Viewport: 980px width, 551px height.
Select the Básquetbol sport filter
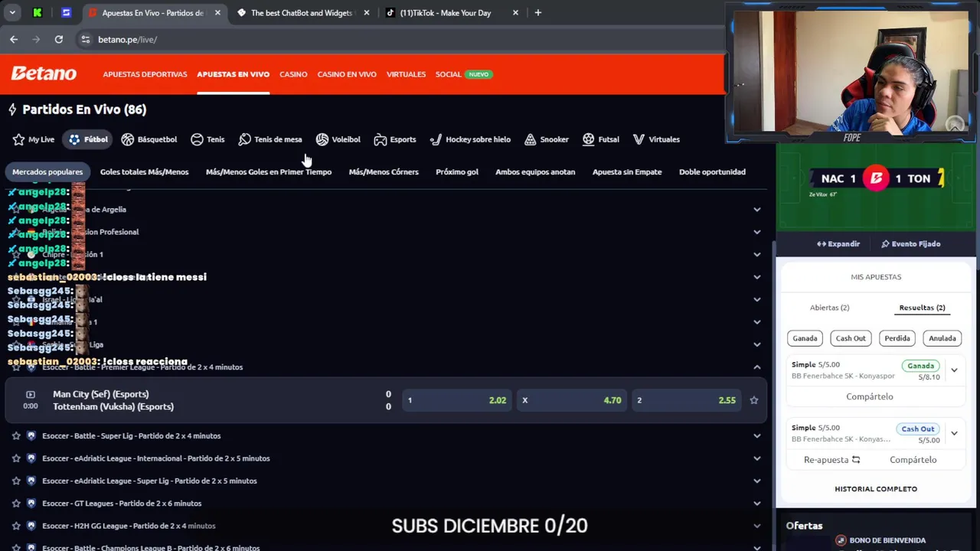(149, 139)
